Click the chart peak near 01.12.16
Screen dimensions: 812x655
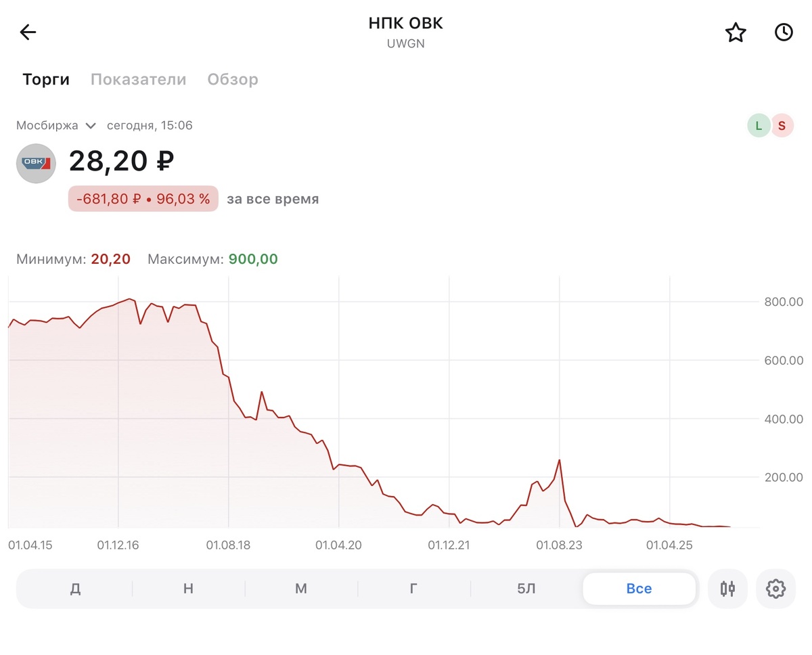pos(131,299)
